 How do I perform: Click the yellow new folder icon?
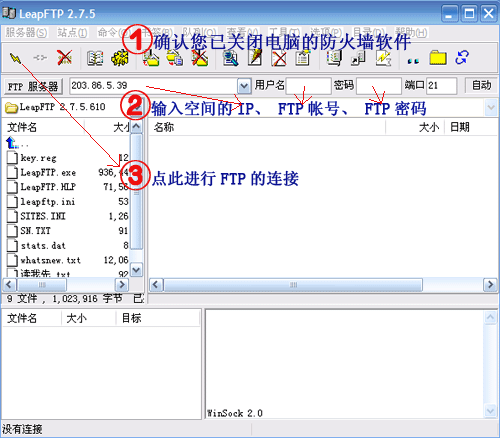click(438, 58)
